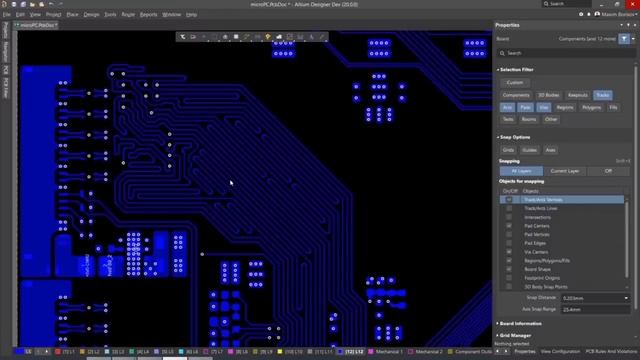The width and height of the screenshot is (640, 360).
Task: Open the Reports menu
Action: (x=148, y=14)
